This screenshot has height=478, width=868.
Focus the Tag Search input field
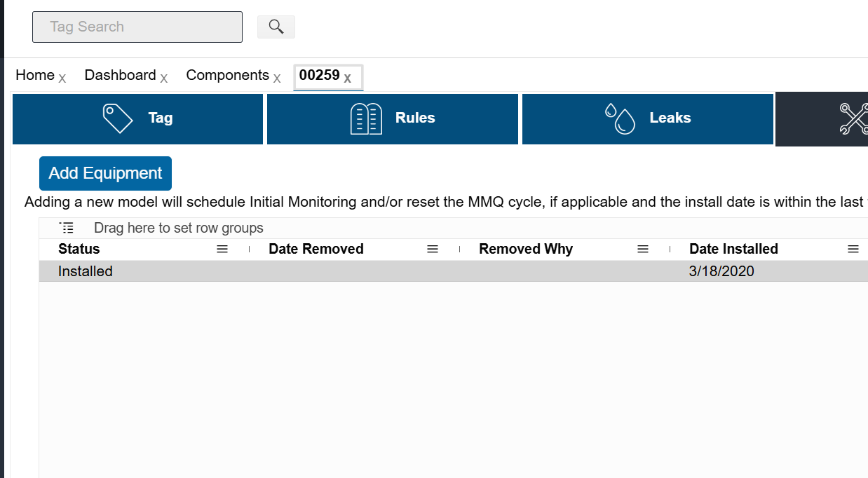coord(137,27)
